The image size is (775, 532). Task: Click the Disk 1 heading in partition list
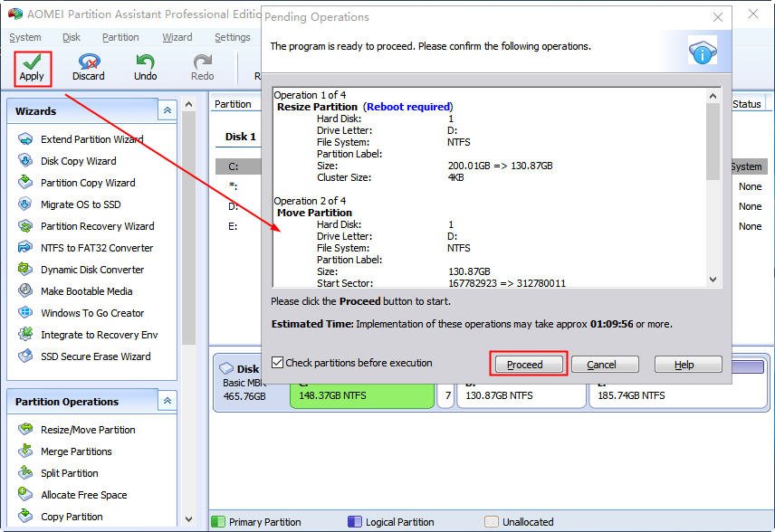(241, 137)
